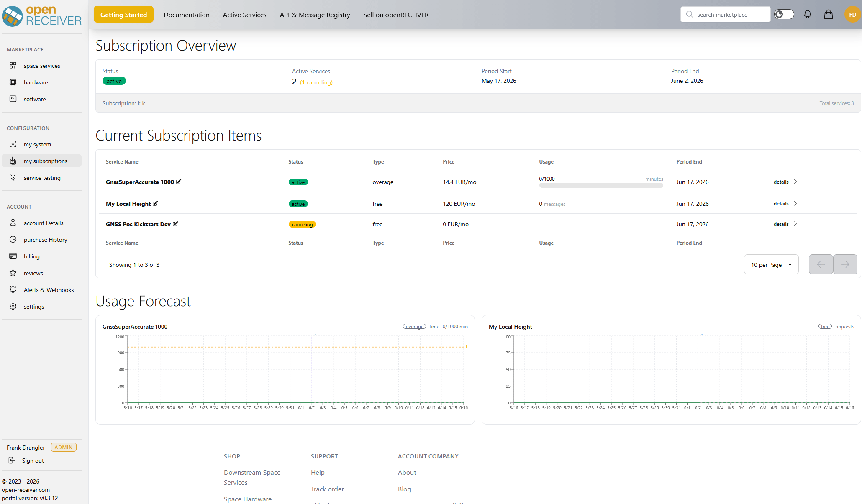Screen dimensions: 862x504
Task: Click 'Total services: 3' text
Action: 836,103
